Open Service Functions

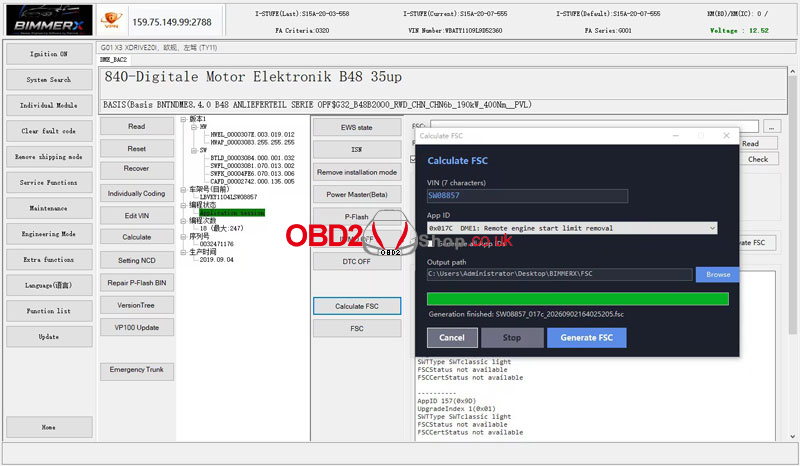coord(49,182)
